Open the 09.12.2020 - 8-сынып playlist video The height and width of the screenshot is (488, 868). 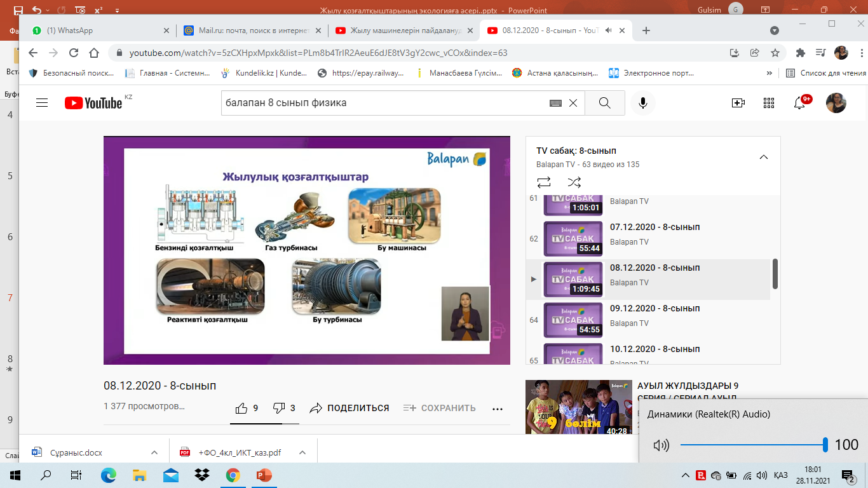[654, 308]
